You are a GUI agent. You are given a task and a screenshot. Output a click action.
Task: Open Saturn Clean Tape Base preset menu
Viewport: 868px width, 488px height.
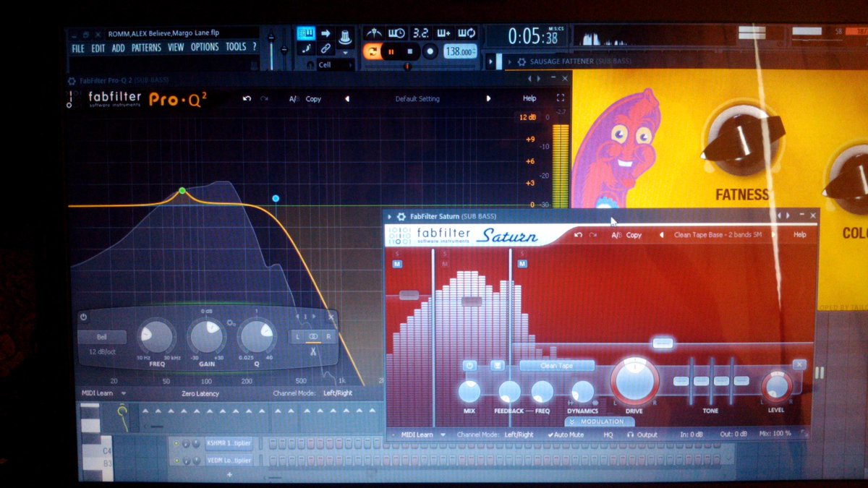tap(718, 235)
